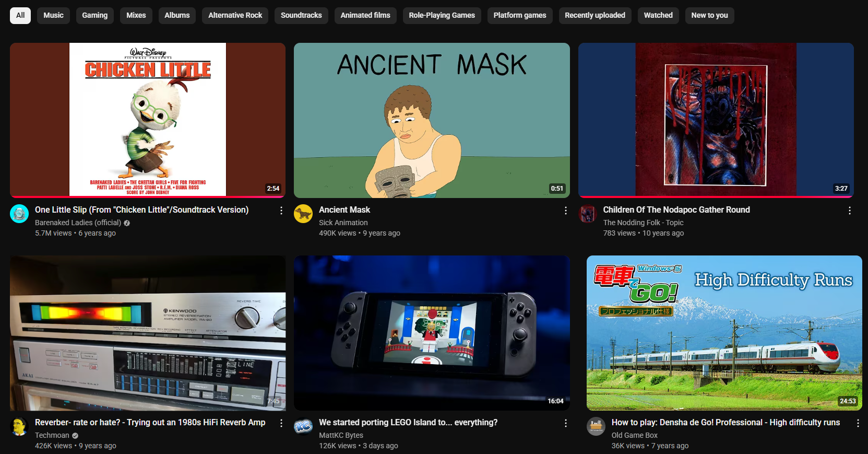Open Sick Animation channel avatar
Screen dimensions: 868x454
coord(303,214)
